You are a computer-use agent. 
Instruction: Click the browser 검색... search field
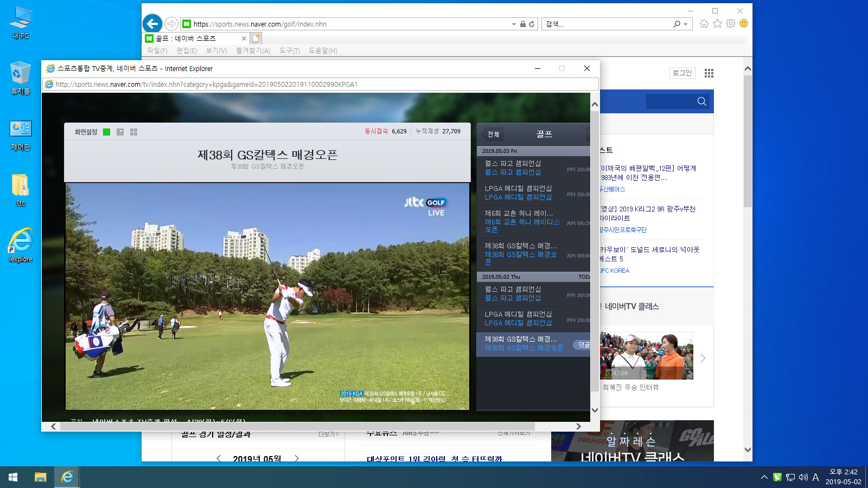point(608,24)
